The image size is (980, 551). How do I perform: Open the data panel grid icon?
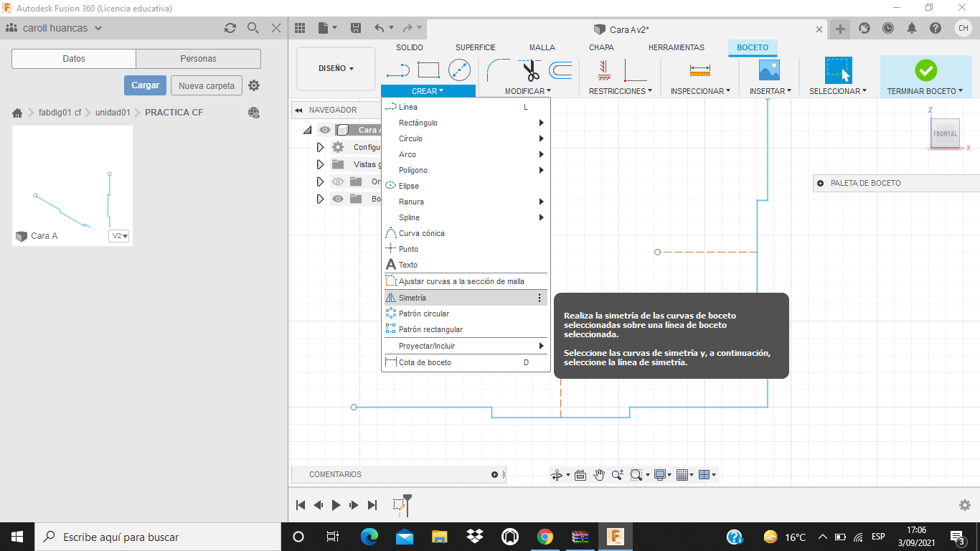point(300,28)
